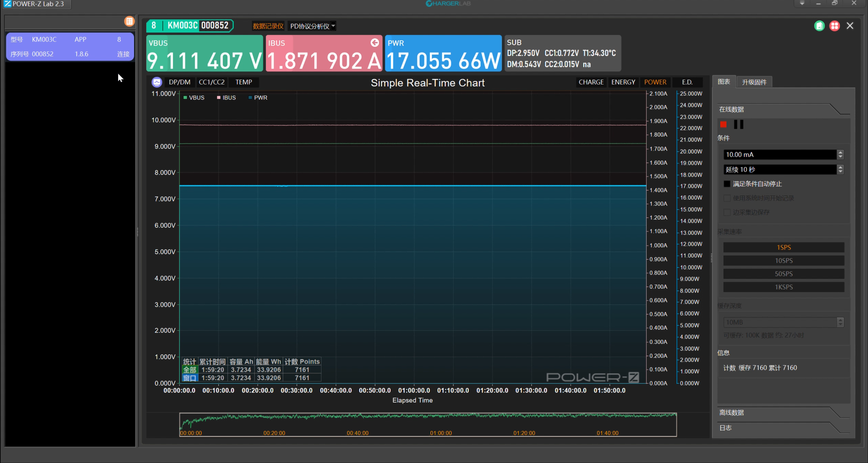Enable auto-stop when condition met checkbox

727,184
